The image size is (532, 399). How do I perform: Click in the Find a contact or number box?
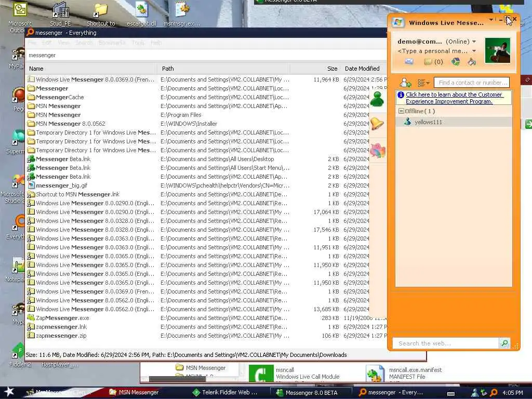[x=472, y=83]
